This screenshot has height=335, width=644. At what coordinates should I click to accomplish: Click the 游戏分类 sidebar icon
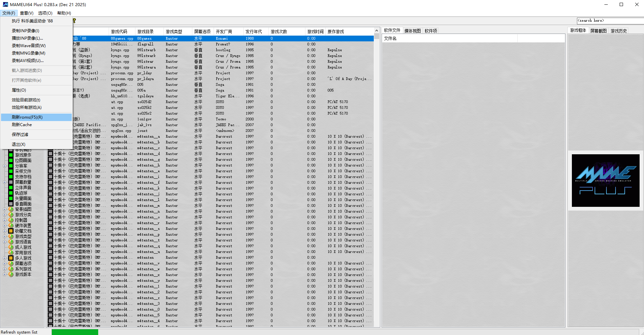coord(11,215)
